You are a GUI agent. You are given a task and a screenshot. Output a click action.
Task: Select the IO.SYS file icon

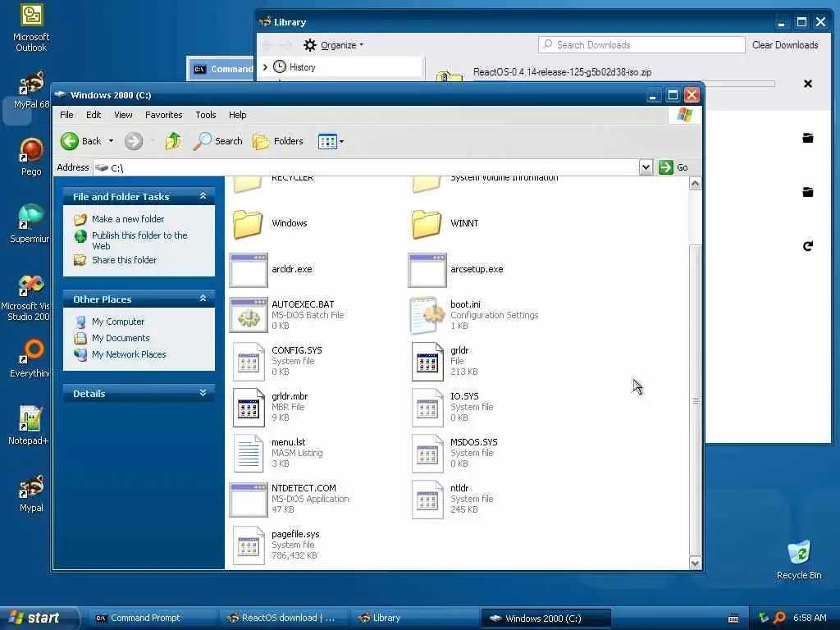click(427, 409)
